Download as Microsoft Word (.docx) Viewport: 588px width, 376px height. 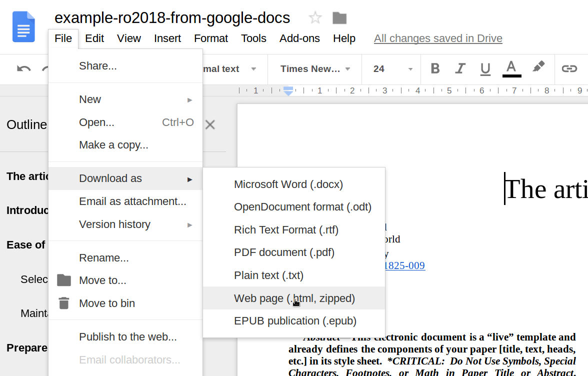294,184
